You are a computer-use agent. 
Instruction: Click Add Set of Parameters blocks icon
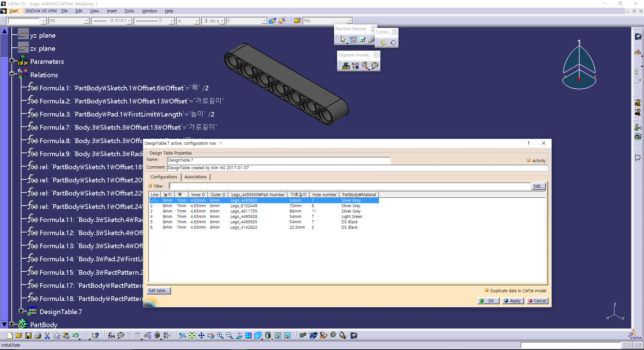[x=346, y=66]
